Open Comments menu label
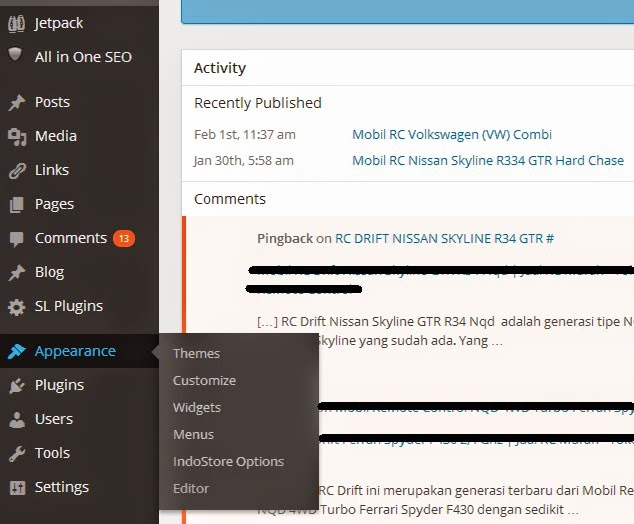Viewport: 634px width, 524px height. pos(71,238)
